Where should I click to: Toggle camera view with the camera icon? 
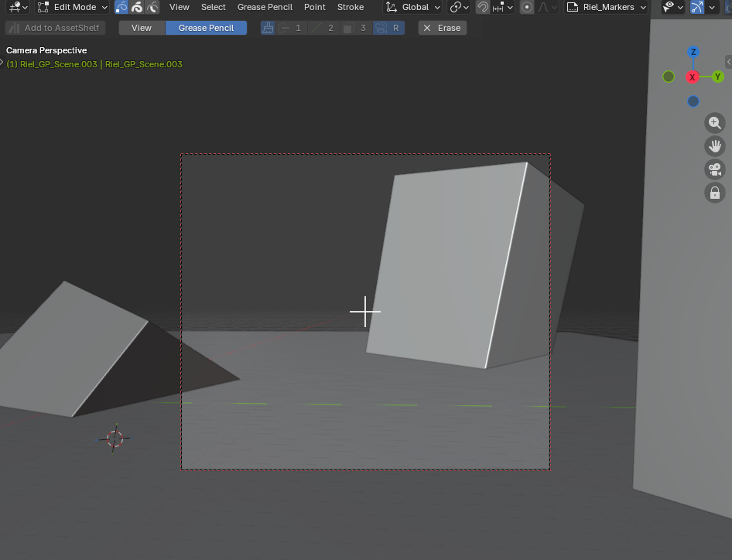tap(715, 169)
